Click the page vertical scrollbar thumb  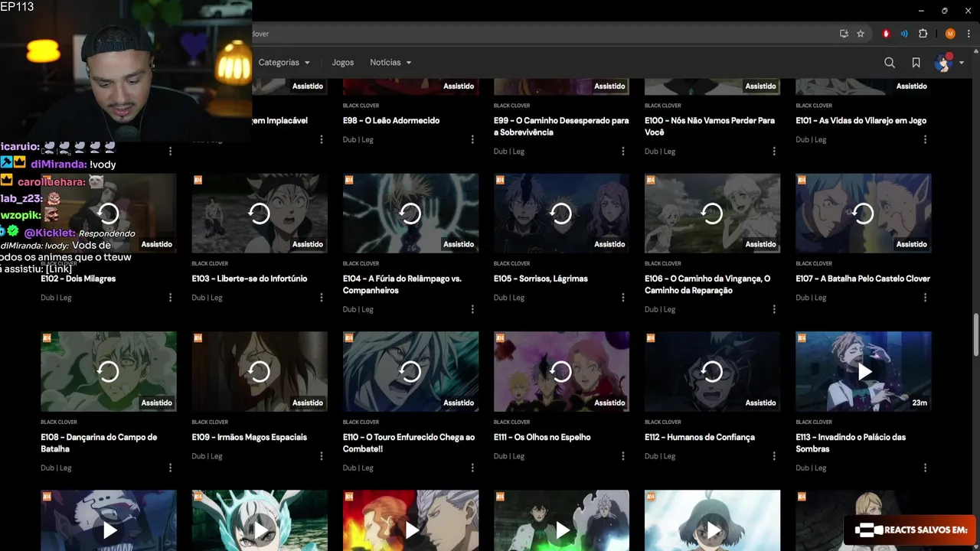[x=975, y=334]
